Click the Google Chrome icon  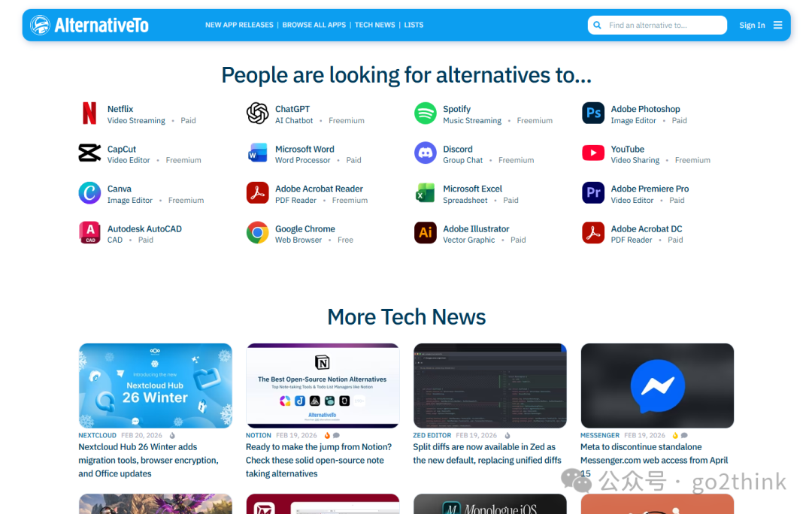tap(257, 233)
